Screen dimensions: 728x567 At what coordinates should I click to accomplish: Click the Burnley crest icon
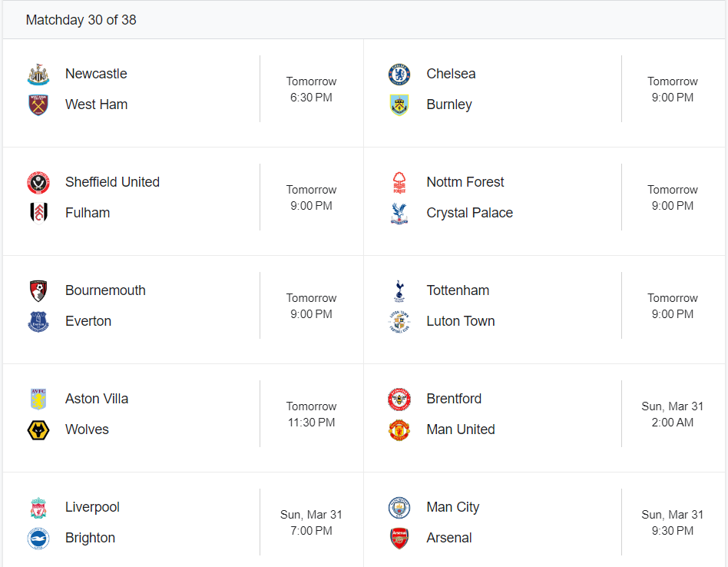(x=399, y=105)
